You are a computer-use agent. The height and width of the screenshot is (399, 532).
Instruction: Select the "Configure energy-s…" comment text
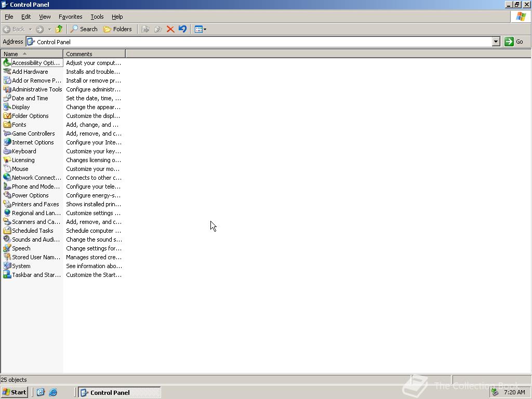click(94, 195)
